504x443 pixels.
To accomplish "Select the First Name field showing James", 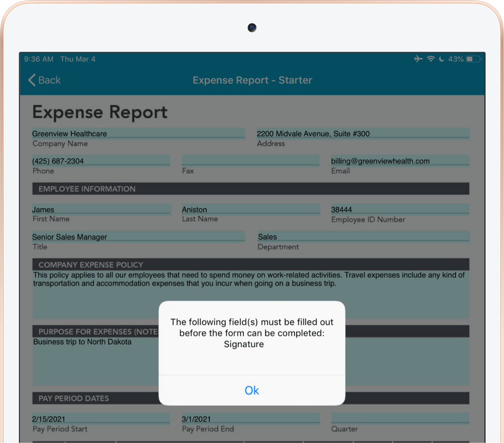I will coord(101,209).
